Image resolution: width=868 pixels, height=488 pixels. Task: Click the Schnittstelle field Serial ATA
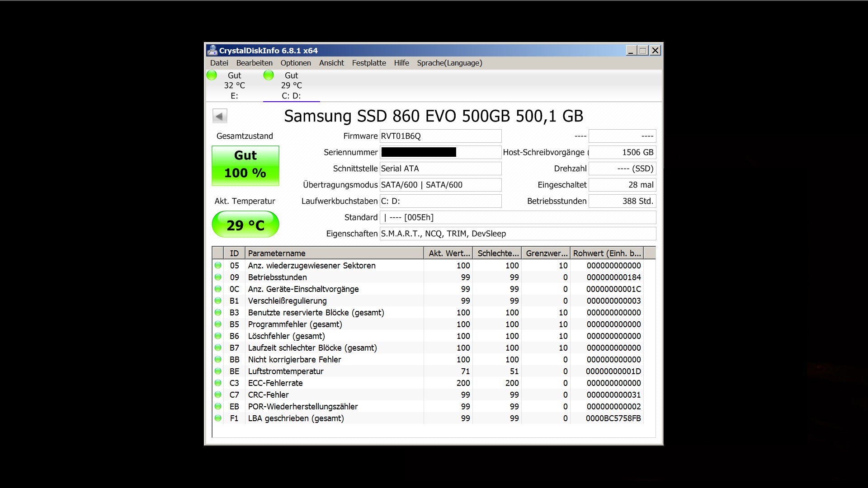[440, 169]
